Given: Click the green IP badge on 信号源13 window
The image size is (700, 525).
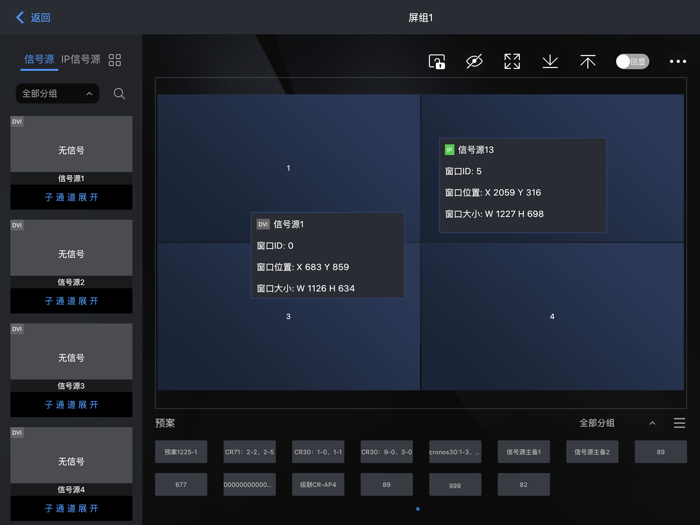Looking at the screenshot, I should [x=449, y=150].
